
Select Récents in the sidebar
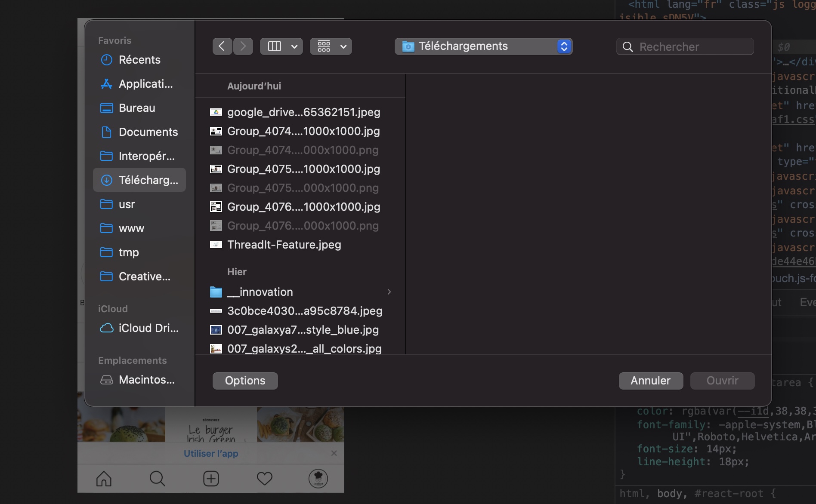pos(139,60)
